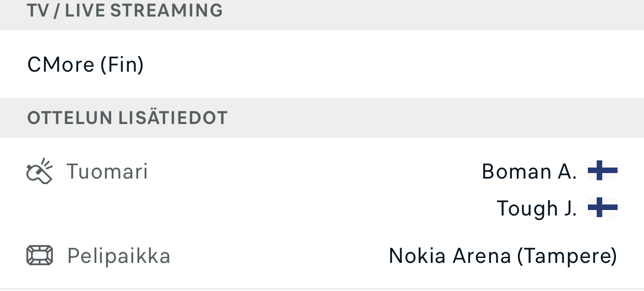This screenshot has height=291, width=644.
Task: Open the CMore (Fin) streaming link
Action: tap(85, 64)
